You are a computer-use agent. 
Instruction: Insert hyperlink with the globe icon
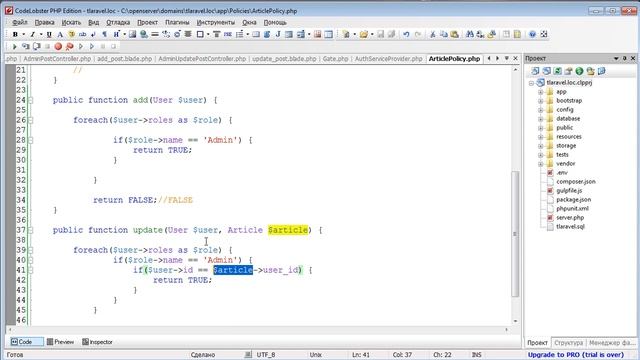tap(144, 35)
